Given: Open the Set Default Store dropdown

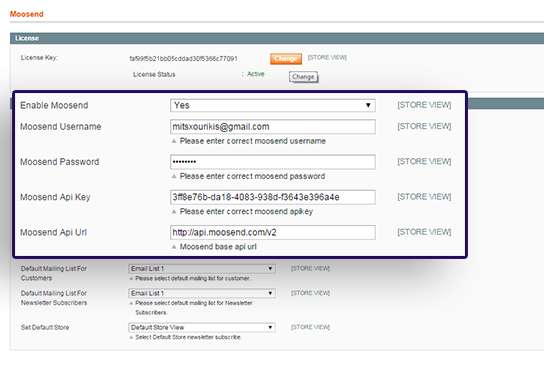Looking at the screenshot, I should [202, 327].
